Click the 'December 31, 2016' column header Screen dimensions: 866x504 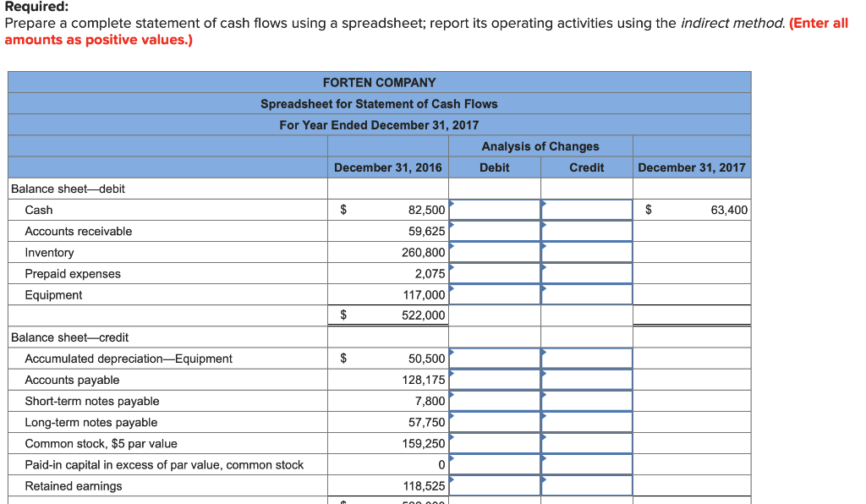387,167
